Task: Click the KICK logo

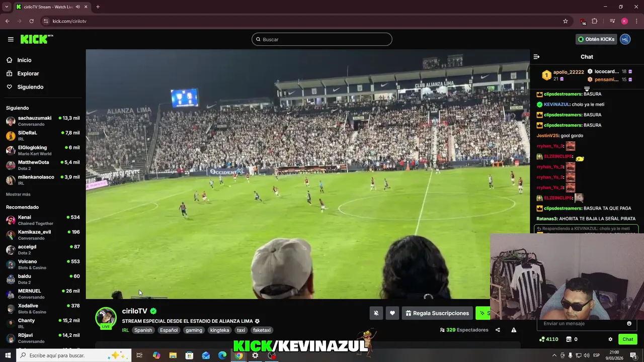Action: coord(37,39)
